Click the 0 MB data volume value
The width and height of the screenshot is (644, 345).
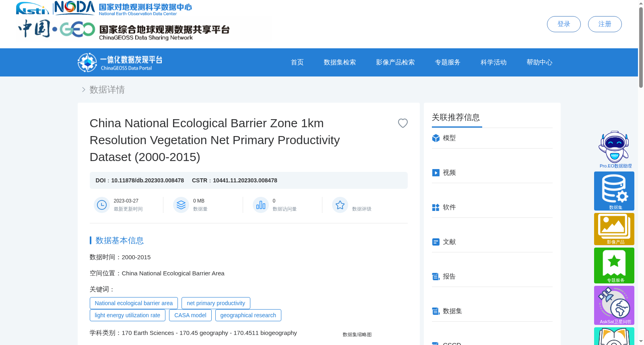click(199, 201)
